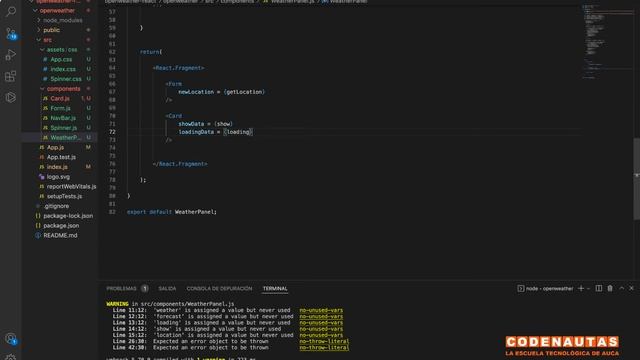Kill terminal with trash icon
Image resolution: width=640 pixels, height=360 pixels.
pos(610,289)
